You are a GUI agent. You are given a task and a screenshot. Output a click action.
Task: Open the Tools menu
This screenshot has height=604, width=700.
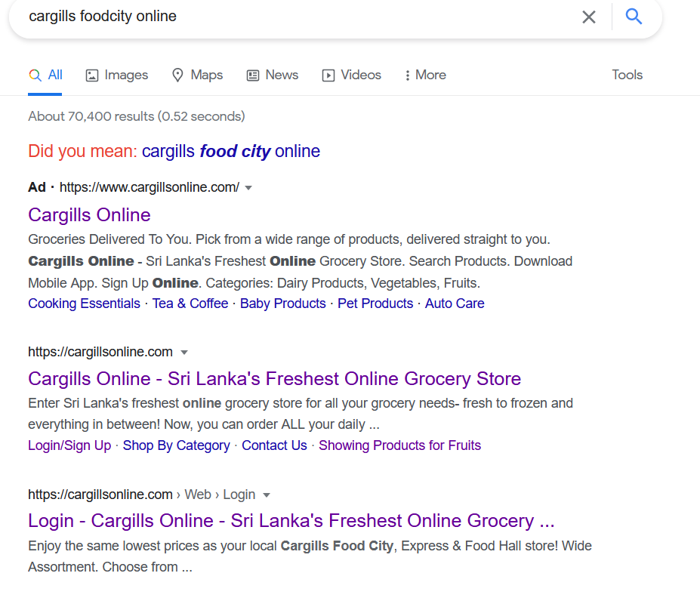(628, 75)
